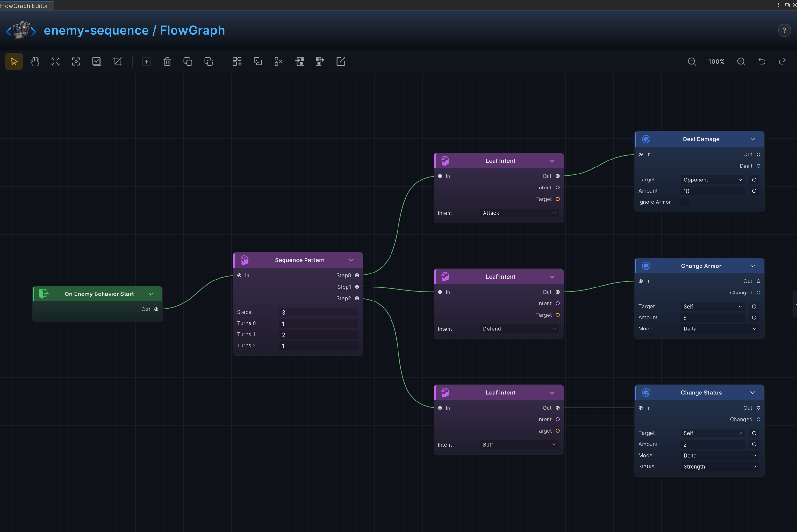Viewport: 797px width, 532px height.
Task: Open the Strength status dropdown
Action: tap(720, 467)
